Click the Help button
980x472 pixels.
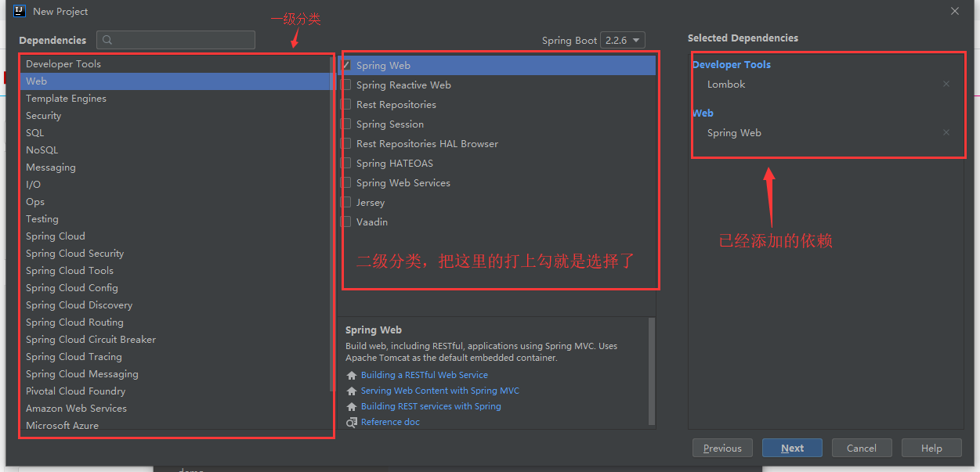[x=931, y=448]
